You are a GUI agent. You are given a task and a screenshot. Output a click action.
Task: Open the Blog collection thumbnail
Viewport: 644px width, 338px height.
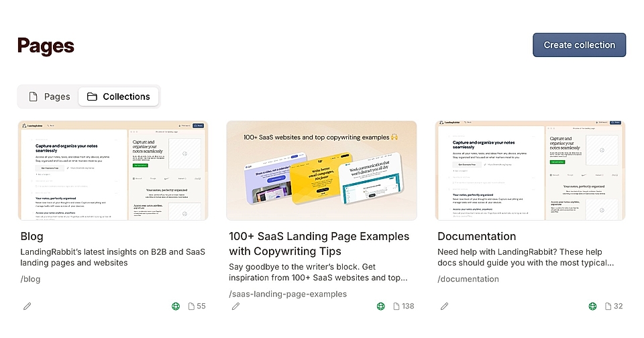pos(113,170)
